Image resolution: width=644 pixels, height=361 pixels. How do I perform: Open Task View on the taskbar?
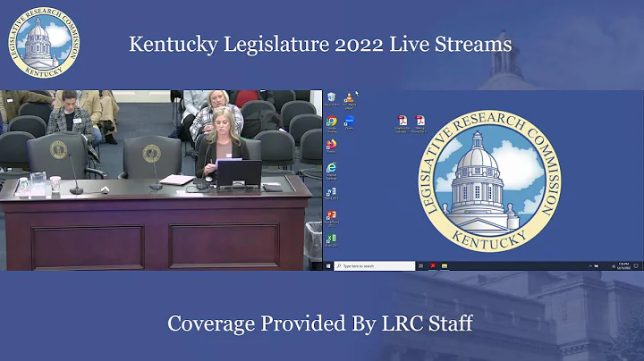(x=420, y=266)
